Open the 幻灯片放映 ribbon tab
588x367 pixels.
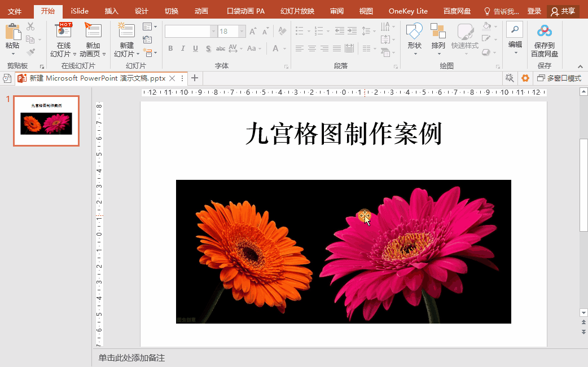[296, 11]
